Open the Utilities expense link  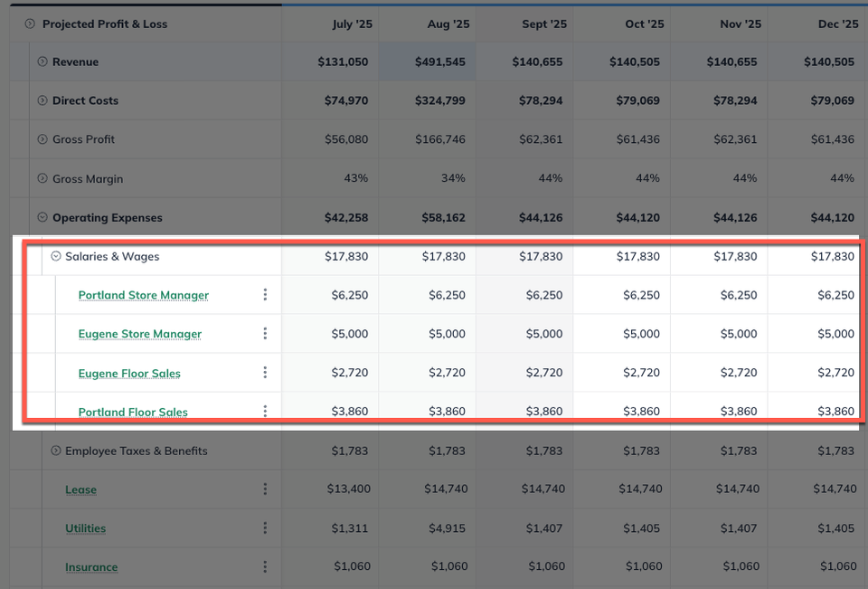pyautogui.click(x=85, y=528)
